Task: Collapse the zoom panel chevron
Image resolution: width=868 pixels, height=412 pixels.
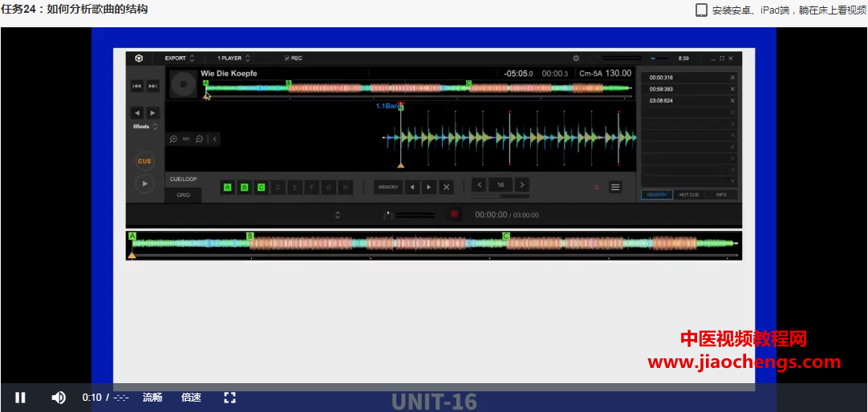Action: [x=214, y=139]
